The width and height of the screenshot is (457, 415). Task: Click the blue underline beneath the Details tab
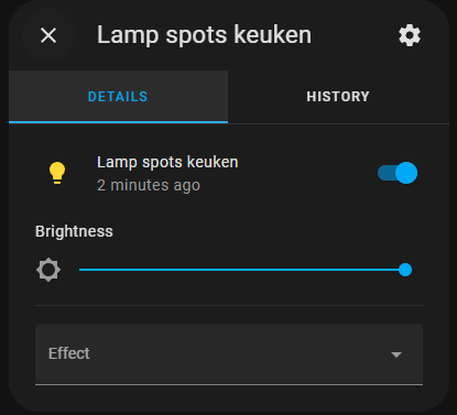118,122
